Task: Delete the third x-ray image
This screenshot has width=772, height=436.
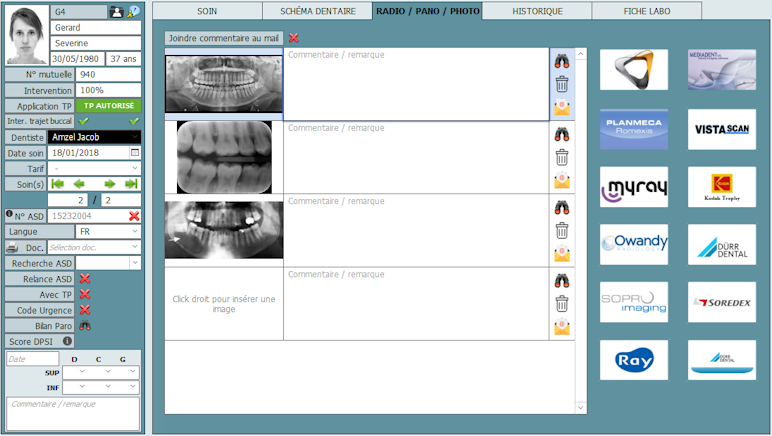Action: 562,230
